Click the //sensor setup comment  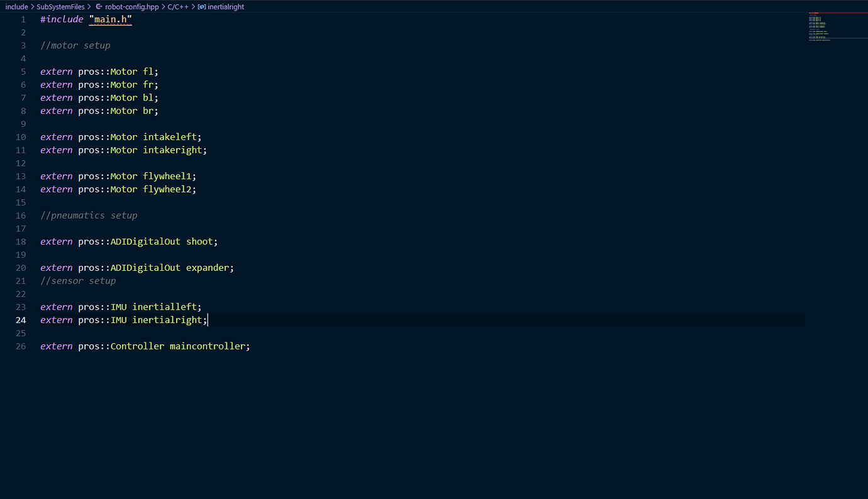click(78, 280)
